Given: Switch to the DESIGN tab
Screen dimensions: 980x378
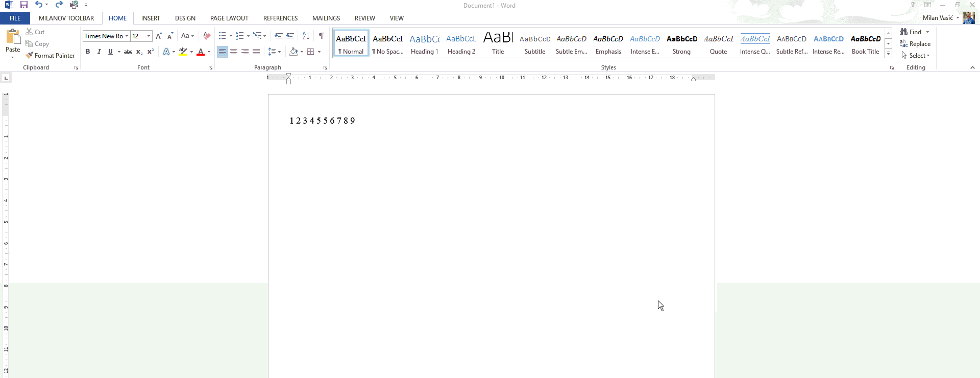Looking at the screenshot, I should point(185,18).
